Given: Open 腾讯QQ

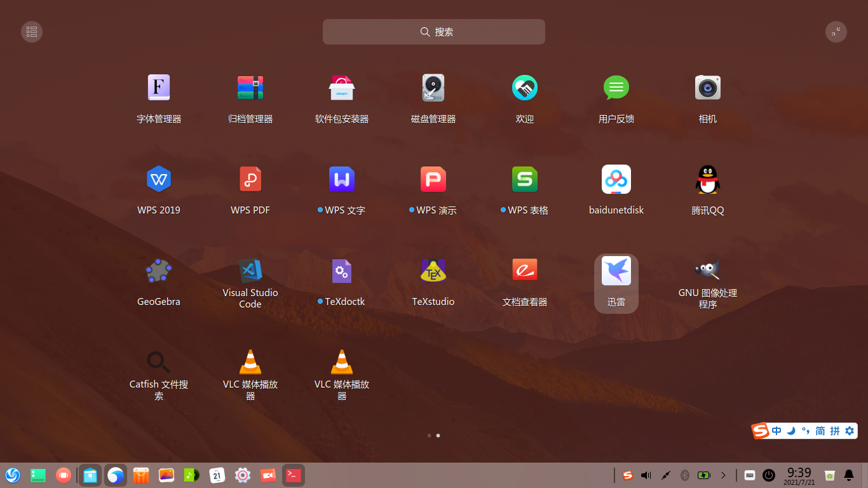Looking at the screenshot, I should [x=708, y=179].
